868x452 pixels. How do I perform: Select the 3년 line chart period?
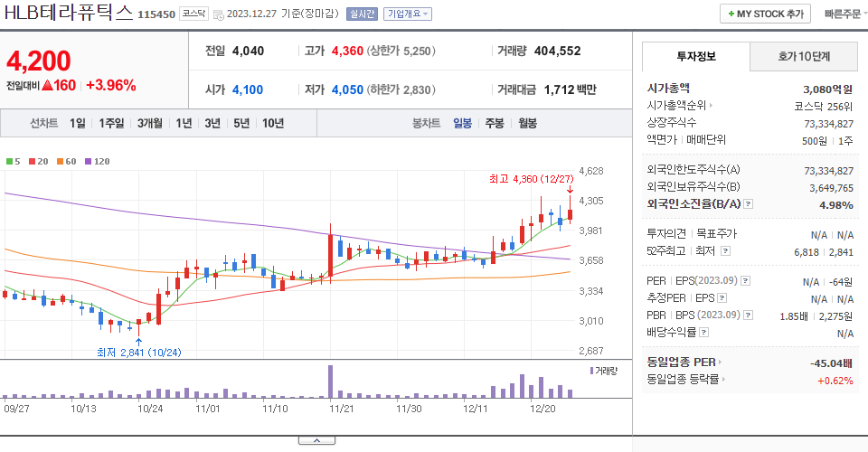point(212,123)
